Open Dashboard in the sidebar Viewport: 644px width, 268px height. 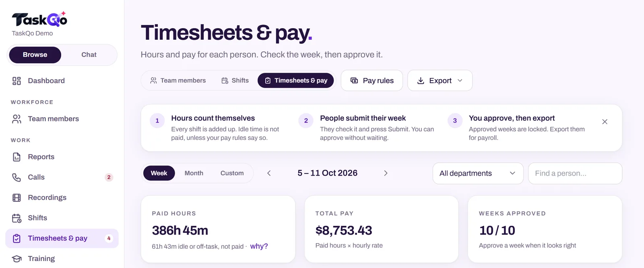(62, 81)
